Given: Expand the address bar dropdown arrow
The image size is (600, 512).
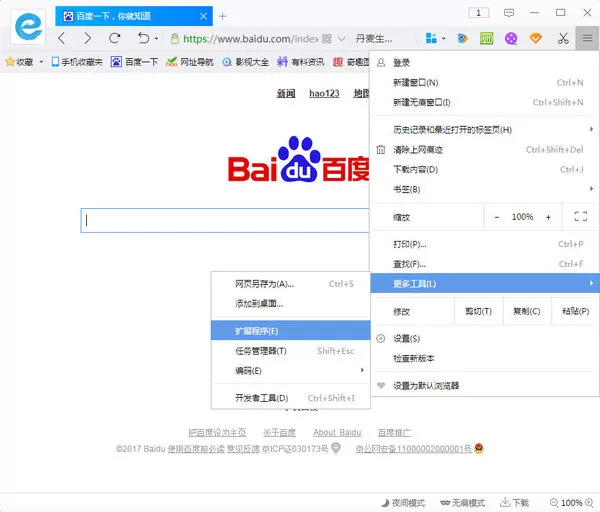Looking at the screenshot, I should pyautogui.click(x=342, y=39).
